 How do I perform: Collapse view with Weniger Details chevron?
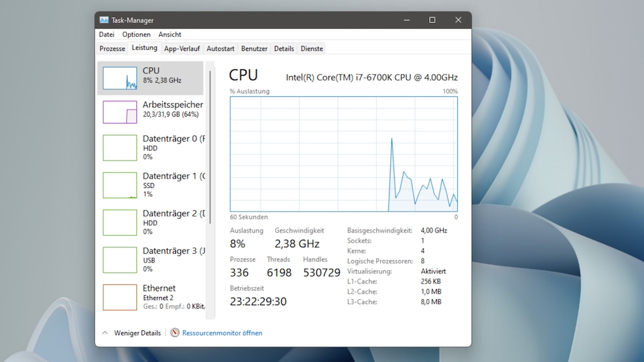click(105, 333)
